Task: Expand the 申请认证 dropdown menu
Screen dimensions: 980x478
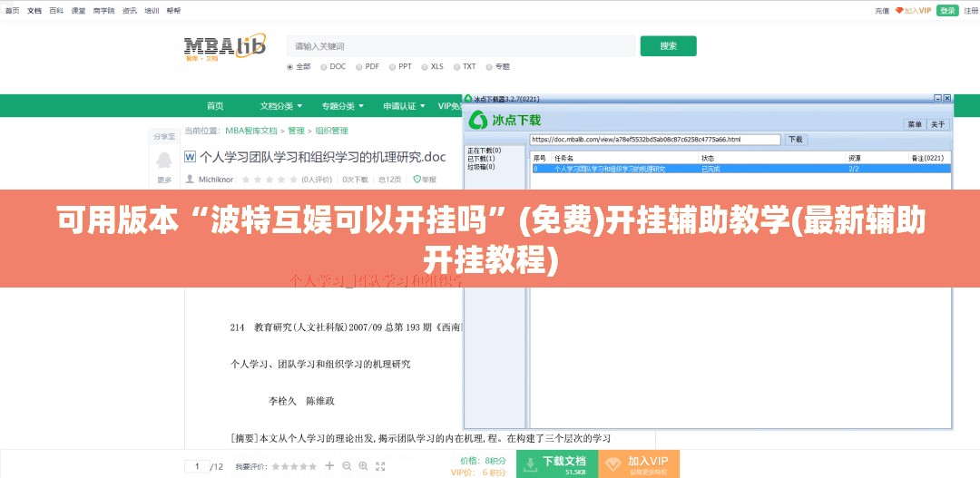Action: click(405, 106)
